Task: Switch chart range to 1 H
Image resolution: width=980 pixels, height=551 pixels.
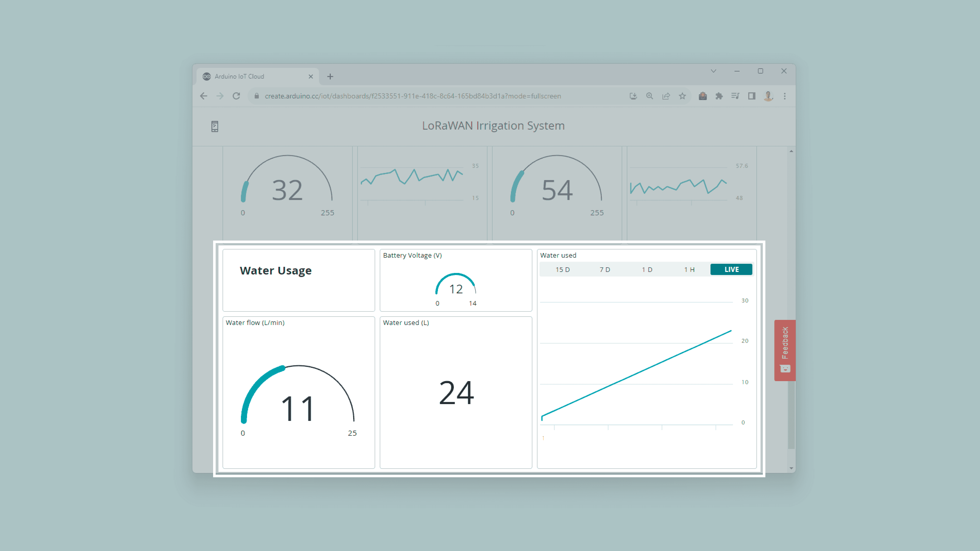Action: point(689,270)
